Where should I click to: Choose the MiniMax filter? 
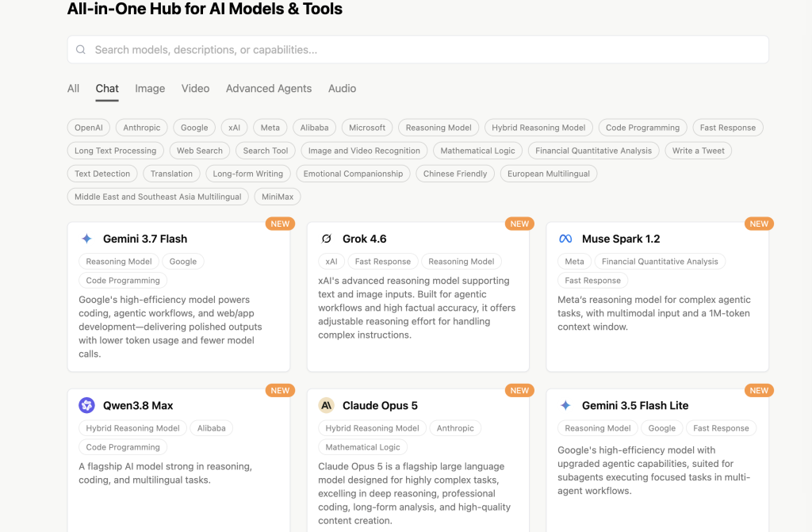click(278, 197)
